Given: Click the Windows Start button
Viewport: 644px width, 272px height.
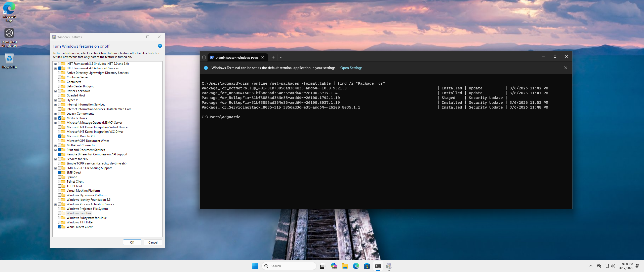Looking at the screenshot, I should (x=255, y=266).
